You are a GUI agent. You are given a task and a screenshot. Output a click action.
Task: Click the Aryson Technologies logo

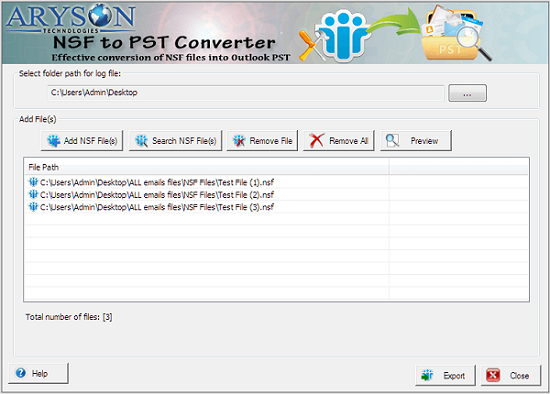(x=71, y=19)
